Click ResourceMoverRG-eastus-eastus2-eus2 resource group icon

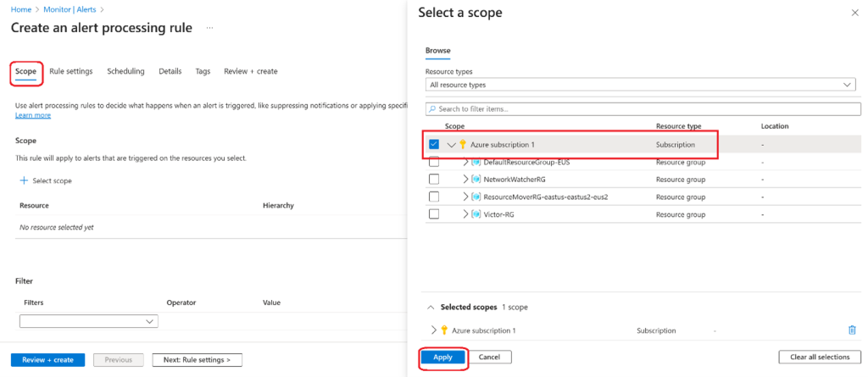click(x=476, y=197)
